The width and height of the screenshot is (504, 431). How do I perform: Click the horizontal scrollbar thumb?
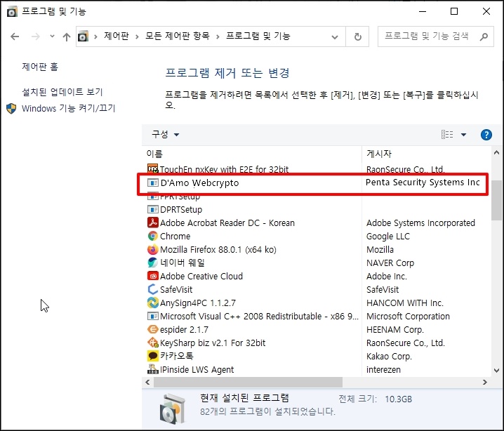[248, 383]
